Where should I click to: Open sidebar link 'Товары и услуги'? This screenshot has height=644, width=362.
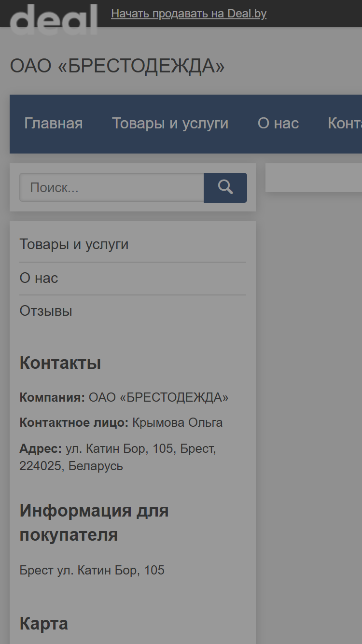click(x=74, y=244)
